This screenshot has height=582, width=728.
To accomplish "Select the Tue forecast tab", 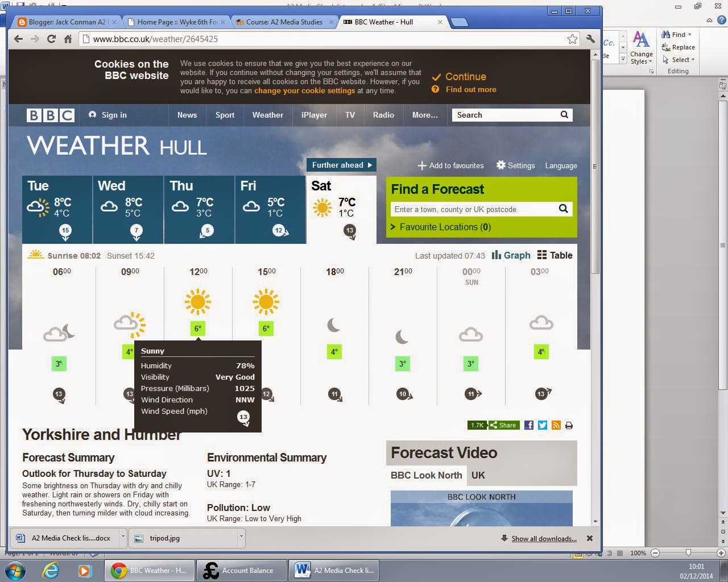I will pyautogui.click(x=57, y=209).
